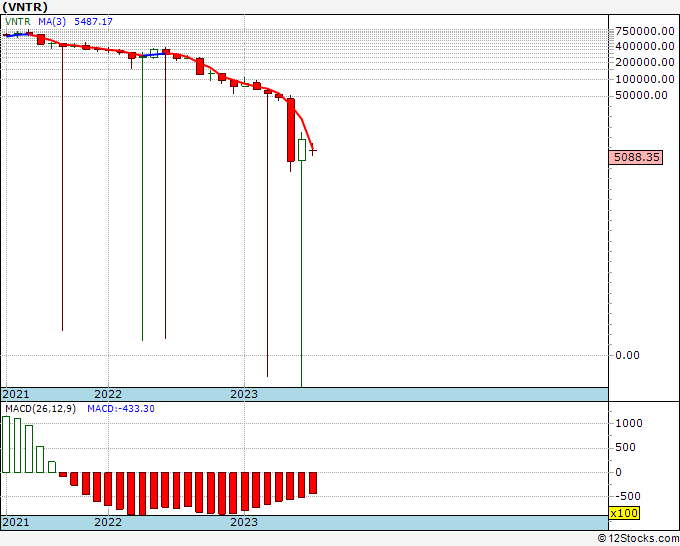Click the (VNTR) chart title
The width and height of the screenshot is (680, 546).
(x=25, y=7)
